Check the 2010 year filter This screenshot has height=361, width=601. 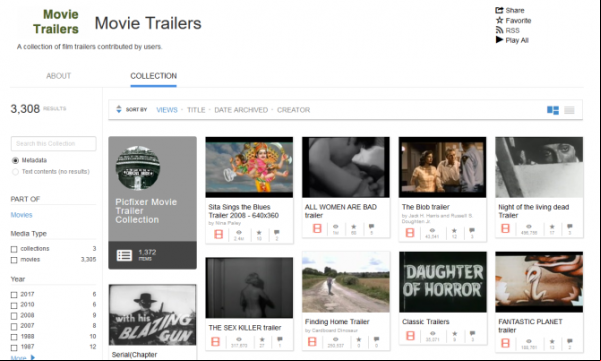click(x=14, y=305)
